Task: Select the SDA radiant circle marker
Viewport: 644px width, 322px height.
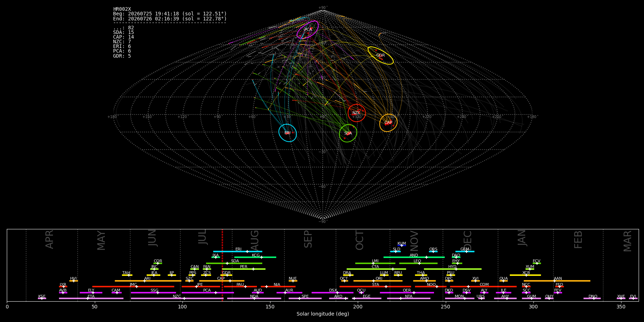Action: [x=348, y=133]
